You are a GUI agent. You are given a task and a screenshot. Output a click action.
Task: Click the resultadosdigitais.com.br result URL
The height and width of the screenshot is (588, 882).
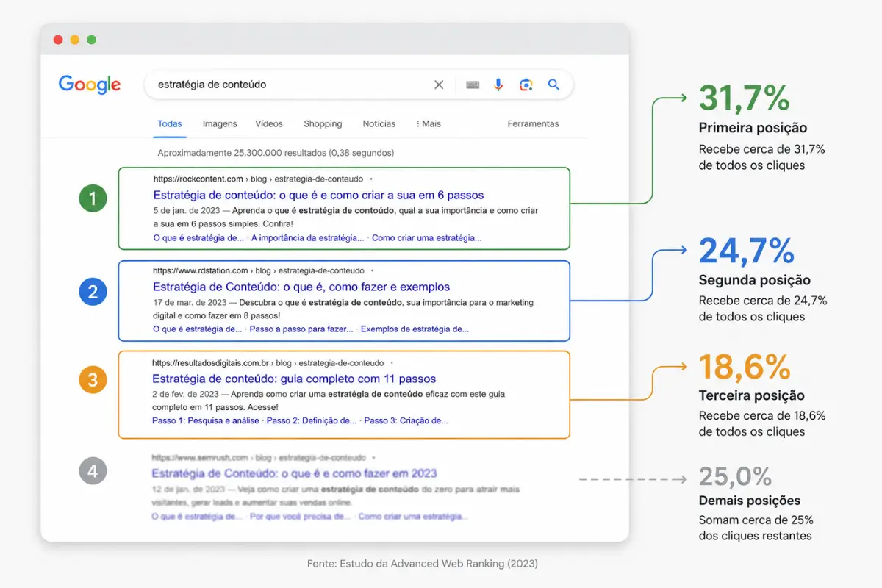[x=268, y=362]
